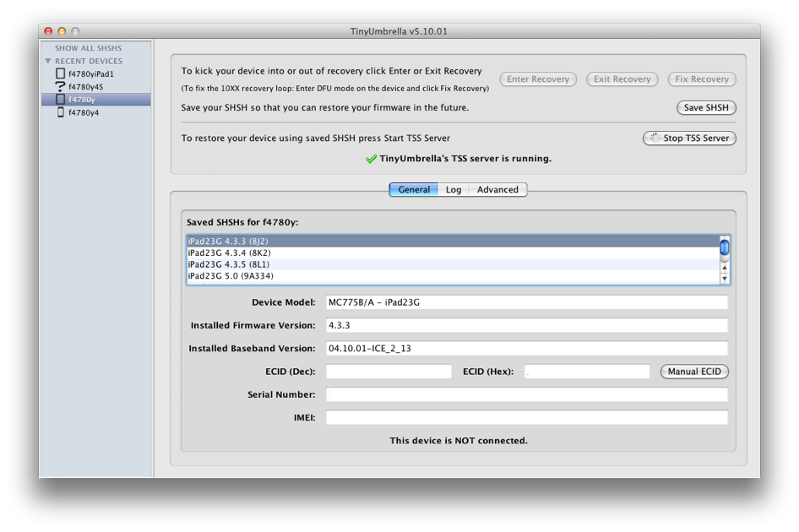The height and width of the screenshot is (532, 799).
Task: Minimize the window with yellow button
Action: point(62,31)
